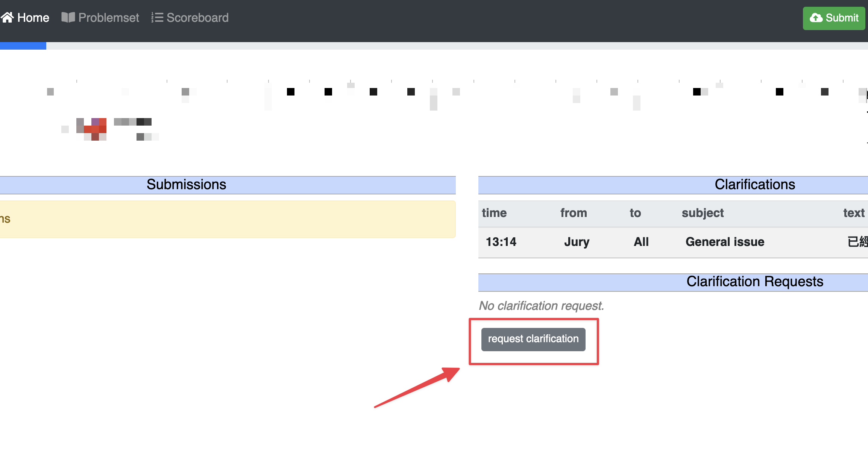Click the All recipient cell

[641, 242]
